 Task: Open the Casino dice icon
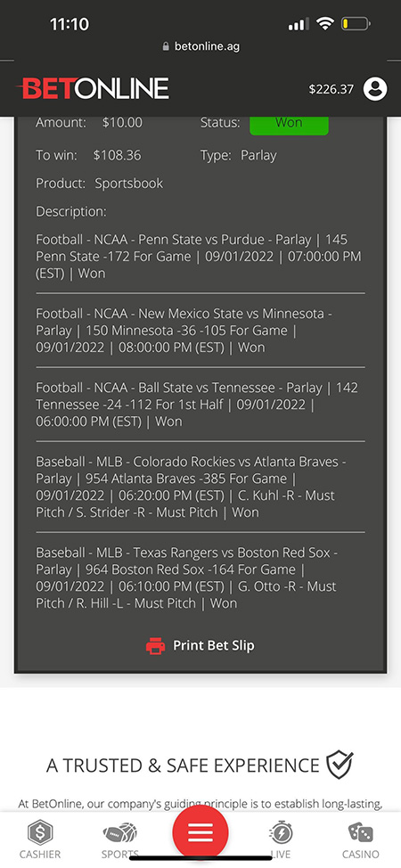point(361,832)
